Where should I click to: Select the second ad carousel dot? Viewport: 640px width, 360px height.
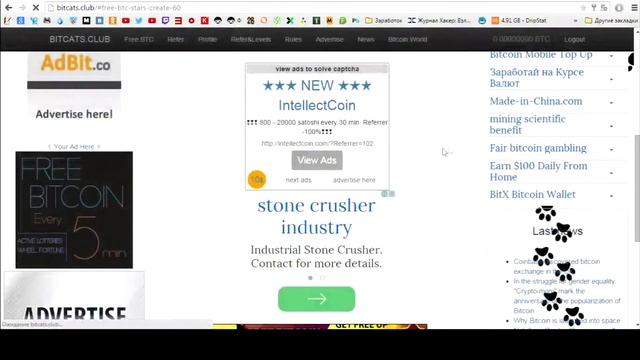[322, 278]
